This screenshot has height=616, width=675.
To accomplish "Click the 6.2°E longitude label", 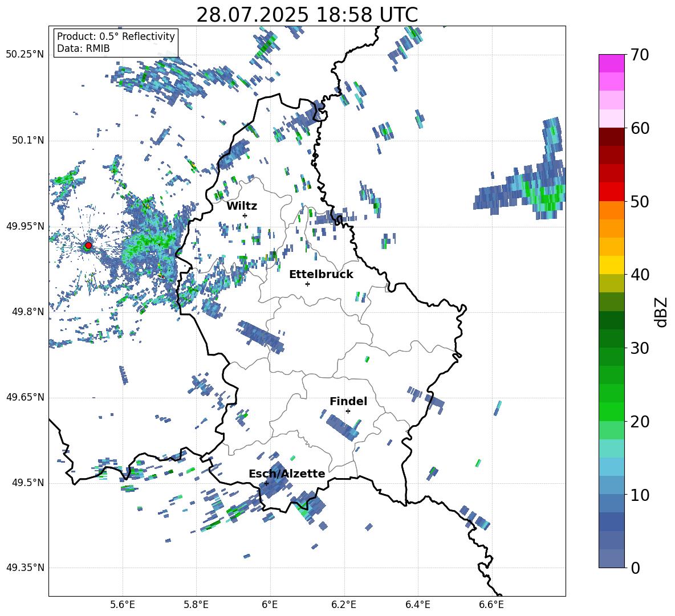I will point(344,605).
